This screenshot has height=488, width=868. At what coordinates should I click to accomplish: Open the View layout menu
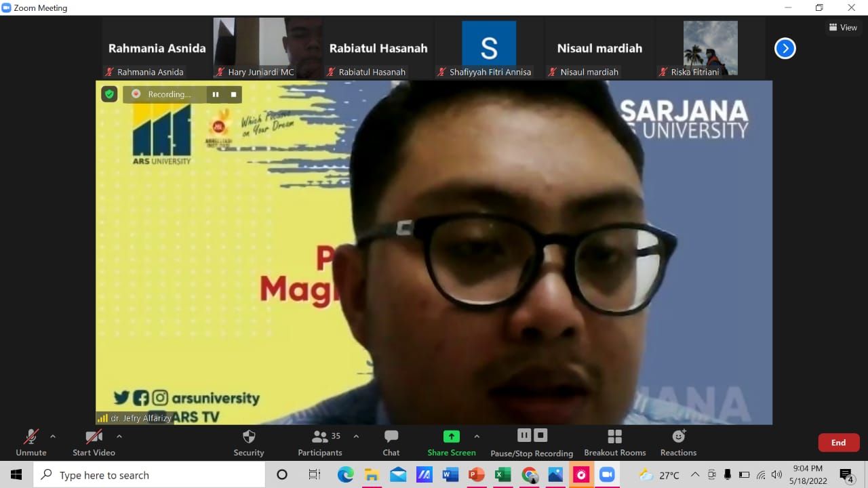coord(843,28)
